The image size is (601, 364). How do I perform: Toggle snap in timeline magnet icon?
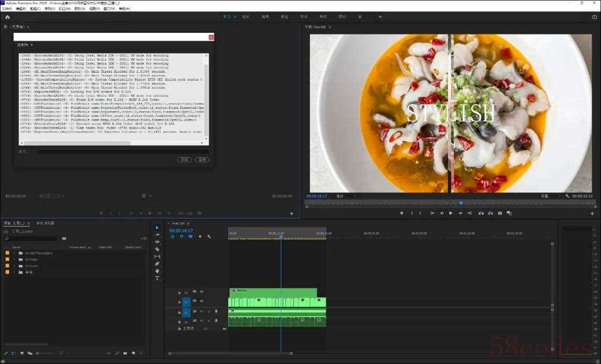[x=181, y=237]
